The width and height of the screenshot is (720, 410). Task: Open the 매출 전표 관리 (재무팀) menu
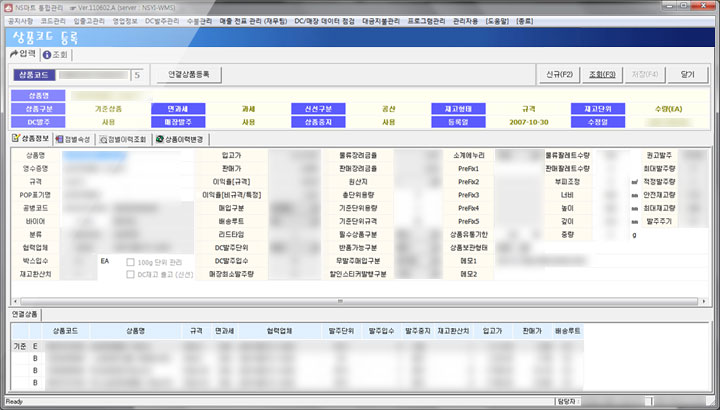[x=253, y=21]
